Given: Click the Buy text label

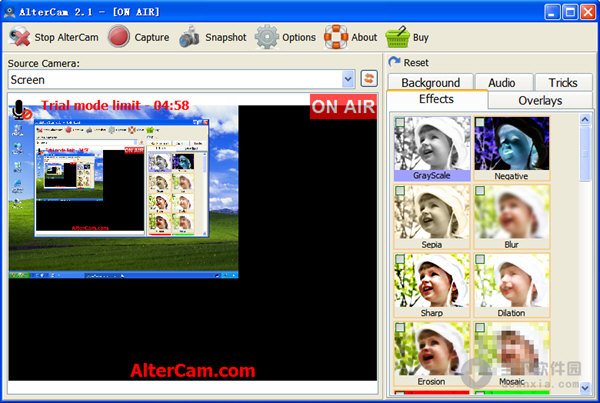Looking at the screenshot, I should click(421, 38).
